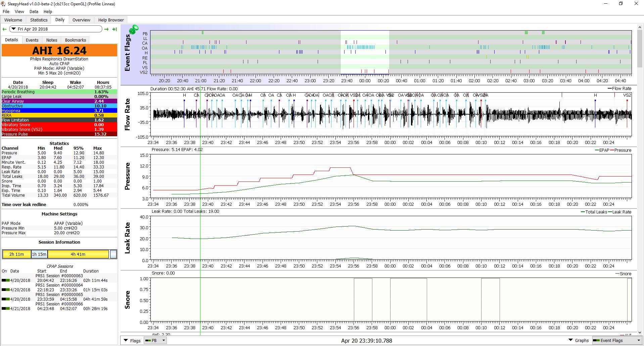
Task: Switch to the Welcome tab
Action: [x=13, y=20]
